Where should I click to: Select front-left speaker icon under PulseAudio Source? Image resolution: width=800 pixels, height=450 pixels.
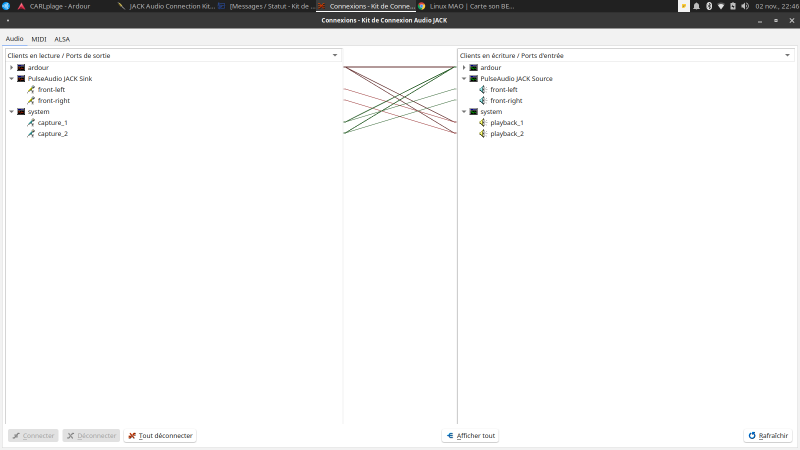click(x=483, y=89)
